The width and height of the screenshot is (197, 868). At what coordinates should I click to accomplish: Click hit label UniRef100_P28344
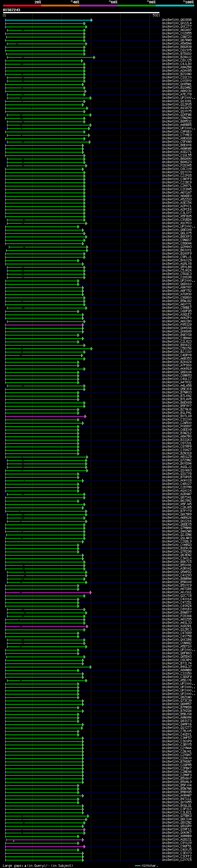(x=177, y=616)
